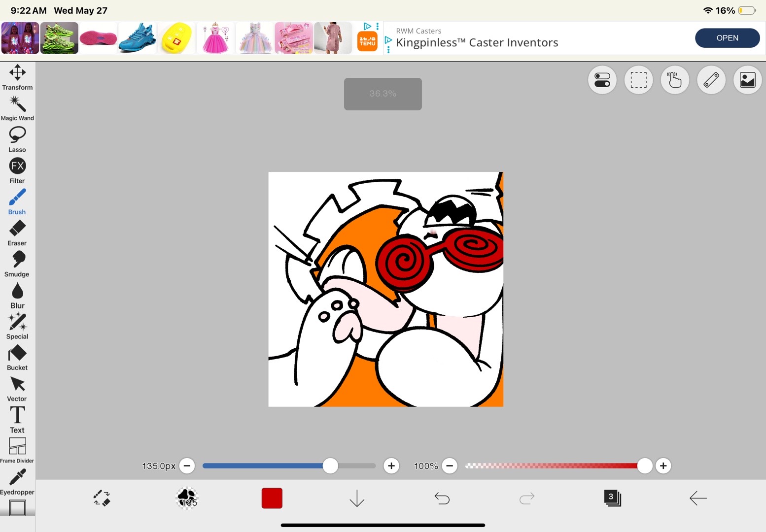
Task: Open the Frame Divider tool
Action: point(17,451)
